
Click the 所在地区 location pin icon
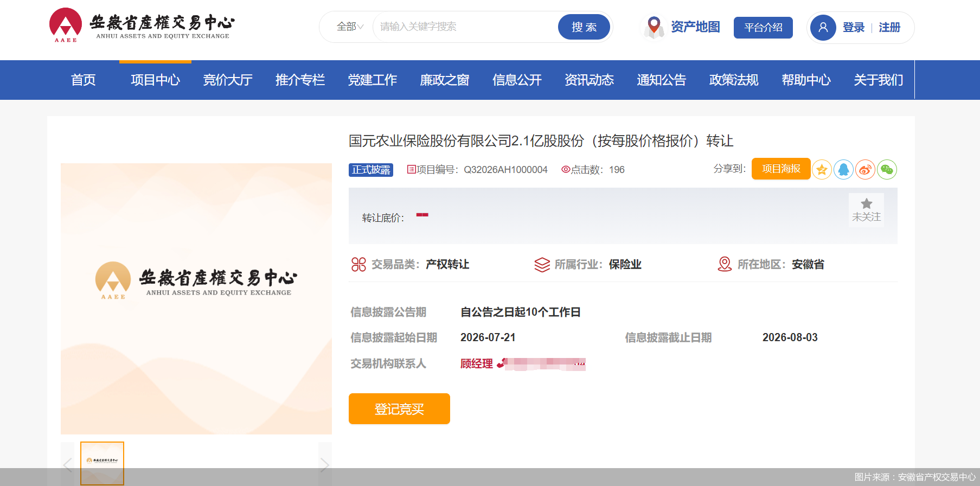point(725,264)
